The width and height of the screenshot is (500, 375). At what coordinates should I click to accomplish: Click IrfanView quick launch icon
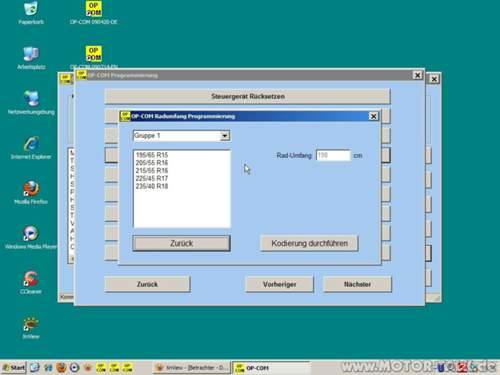pos(88,367)
